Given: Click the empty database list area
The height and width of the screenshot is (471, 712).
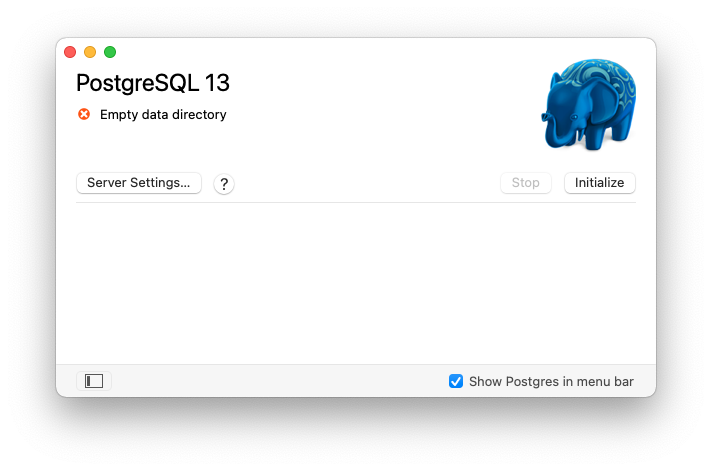Looking at the screenshot, I should click(x=355, y=283).
